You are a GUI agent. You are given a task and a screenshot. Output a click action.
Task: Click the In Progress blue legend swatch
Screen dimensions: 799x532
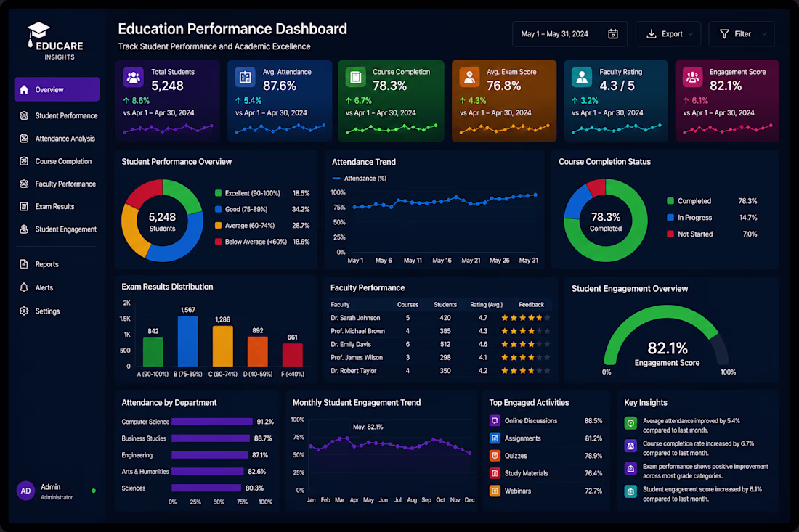(x=670, y=218)
